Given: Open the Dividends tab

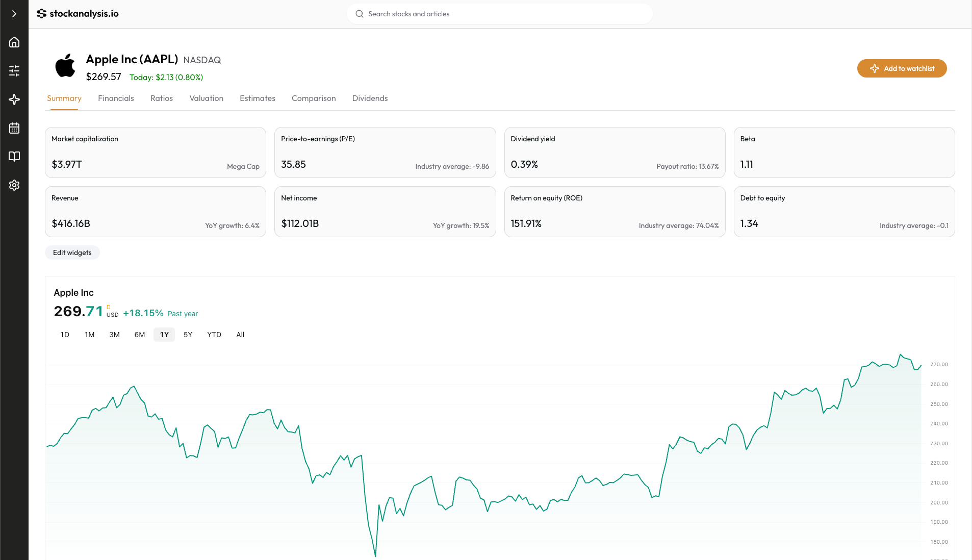Looking at the screenshot, I should [x=370, y=98].
